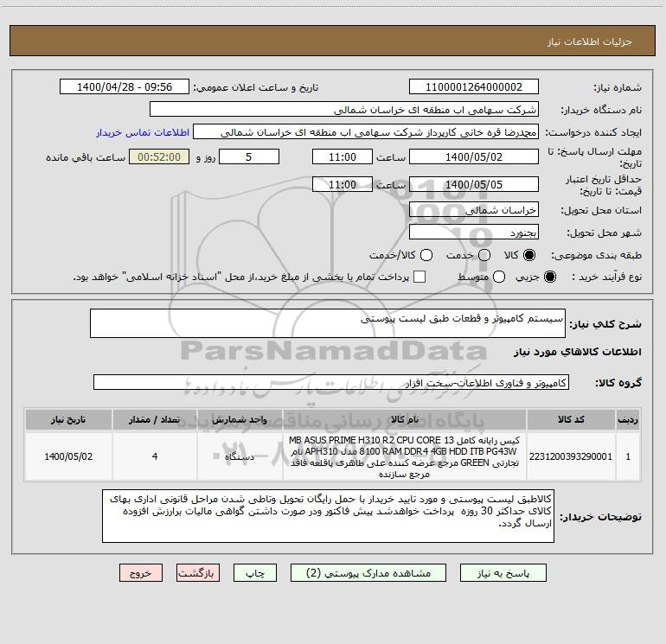The image size is (666, 644).
Task: Select the خدمت radio button
Action: click(484, 255)
